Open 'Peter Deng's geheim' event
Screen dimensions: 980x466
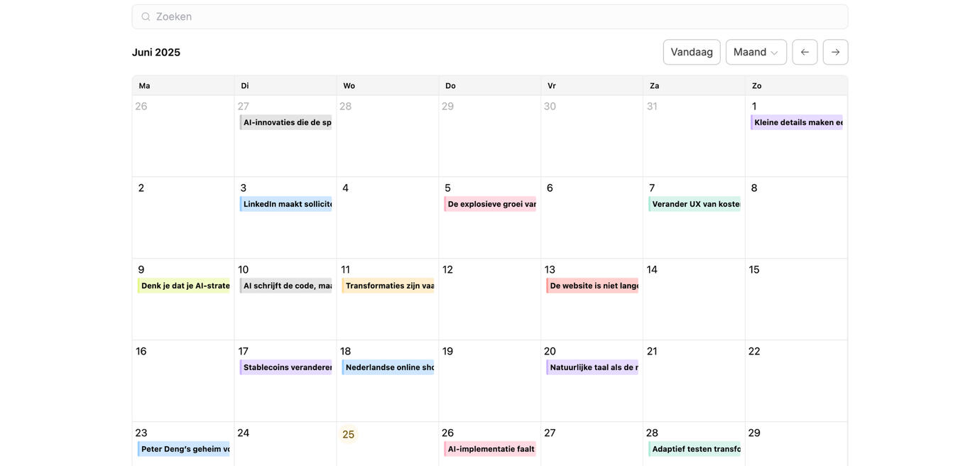point(184,449)
